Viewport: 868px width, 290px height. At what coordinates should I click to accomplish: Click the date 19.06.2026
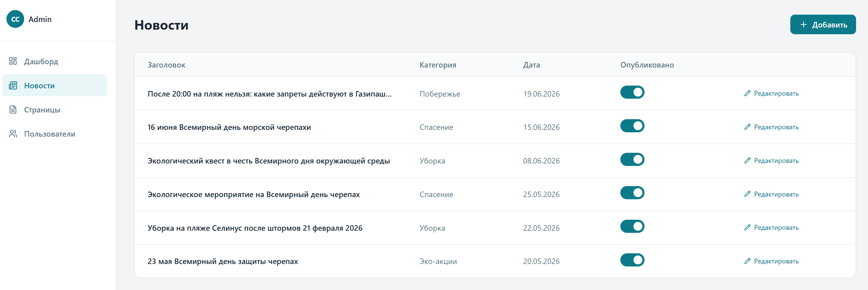pos(541,94)
